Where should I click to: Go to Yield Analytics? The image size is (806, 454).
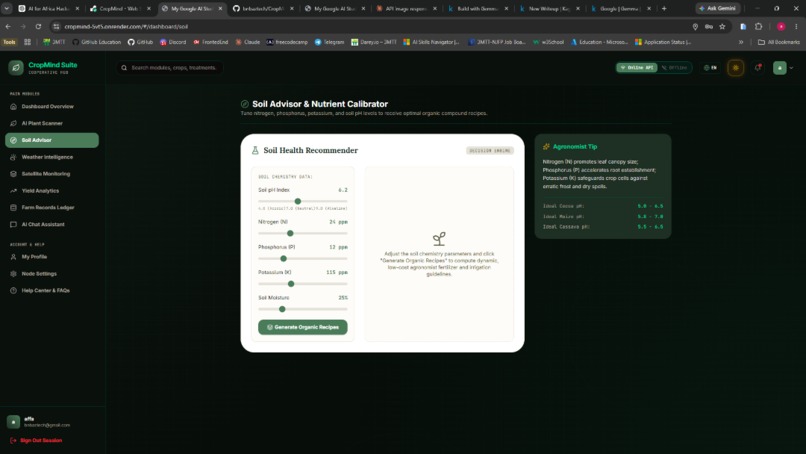coord(40,191)
